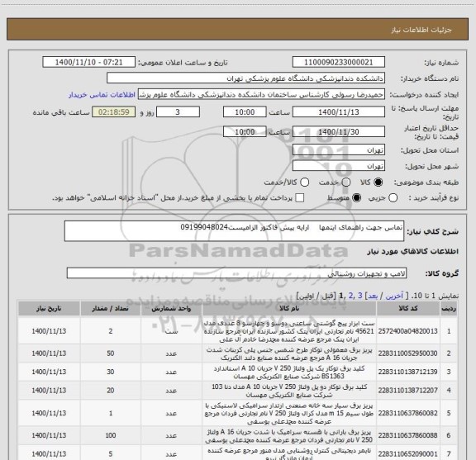
Task: Click the screwdriver set item name in row 1
Action: tap(289, 331)
